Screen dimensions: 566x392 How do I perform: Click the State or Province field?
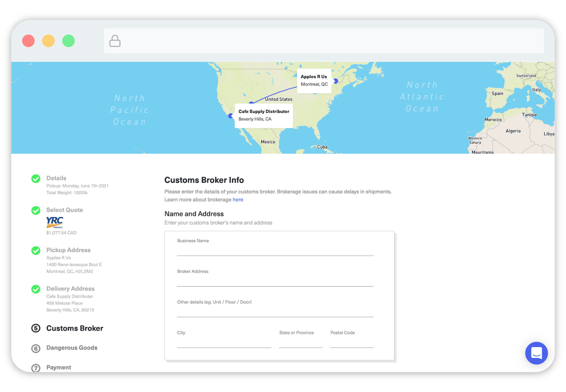(x=300, y=342)
